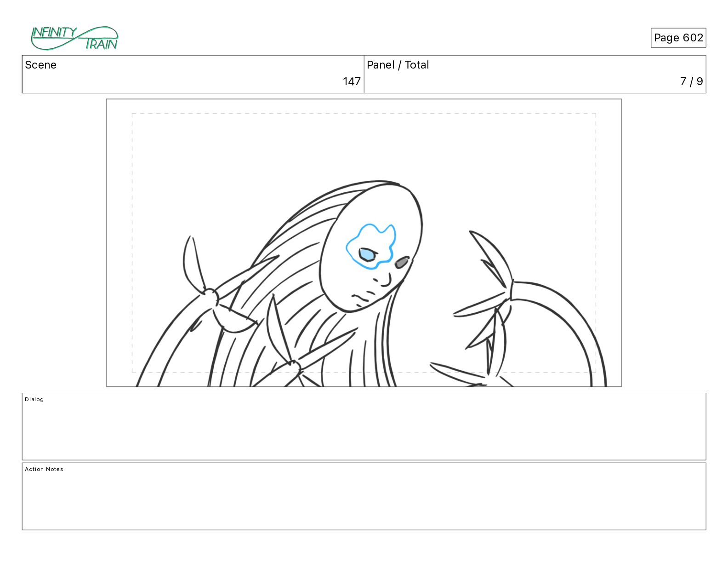Click inside the empty Action Notes box
The width and height of the screenshot is (728, 563).
[x=364, y=496]
